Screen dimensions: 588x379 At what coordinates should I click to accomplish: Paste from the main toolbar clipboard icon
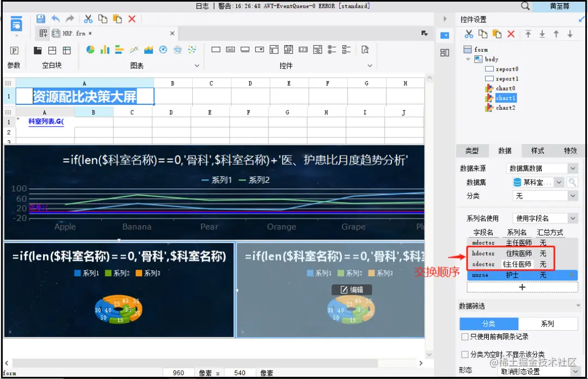tap(118, 18)
